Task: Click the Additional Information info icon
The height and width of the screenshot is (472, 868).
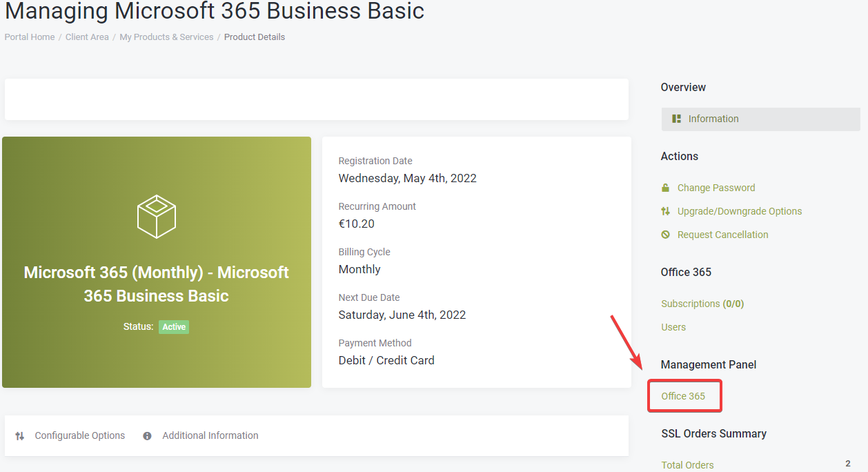Action: pyautogui.click(x=147, y=436)
